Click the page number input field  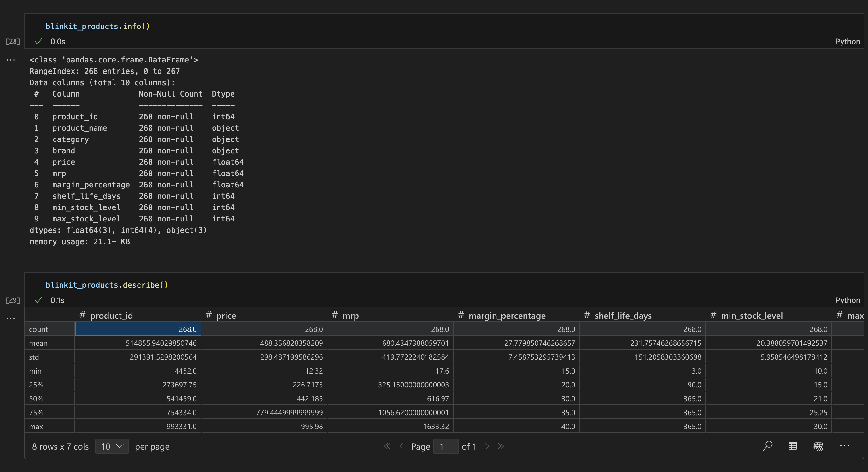point(445,446)
